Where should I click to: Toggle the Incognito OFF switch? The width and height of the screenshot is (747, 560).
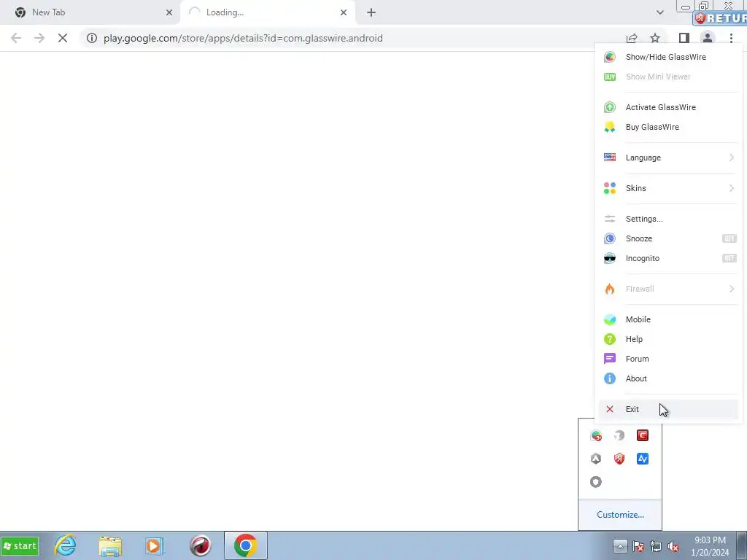point(729,259)
